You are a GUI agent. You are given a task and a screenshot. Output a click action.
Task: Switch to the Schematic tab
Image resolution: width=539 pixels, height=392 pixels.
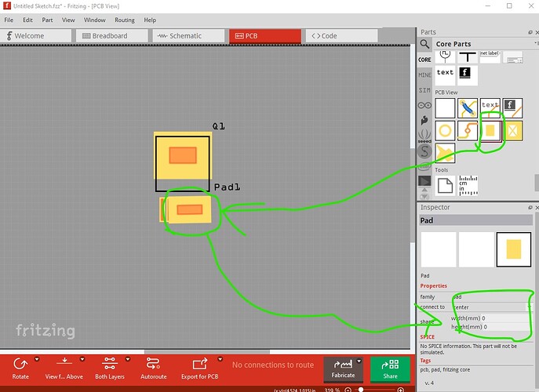coord(188,36)
